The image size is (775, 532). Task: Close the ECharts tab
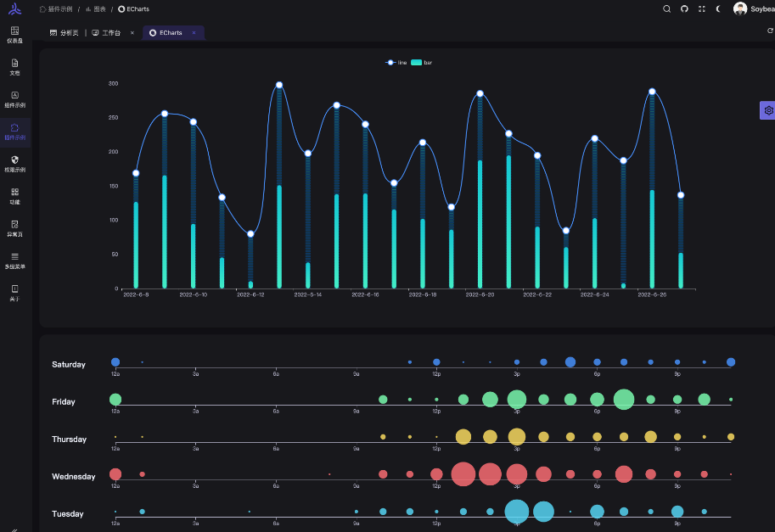tap(194, 32)
